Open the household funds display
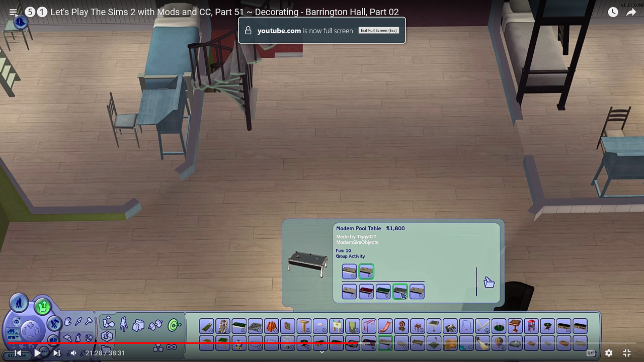Viewport: 644px width, 362px height. click(17, 355)
